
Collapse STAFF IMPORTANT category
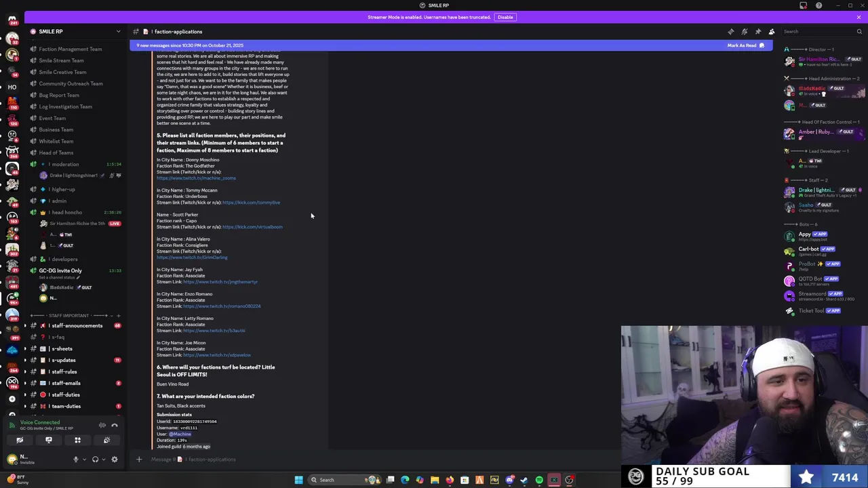tap(68, 316)
